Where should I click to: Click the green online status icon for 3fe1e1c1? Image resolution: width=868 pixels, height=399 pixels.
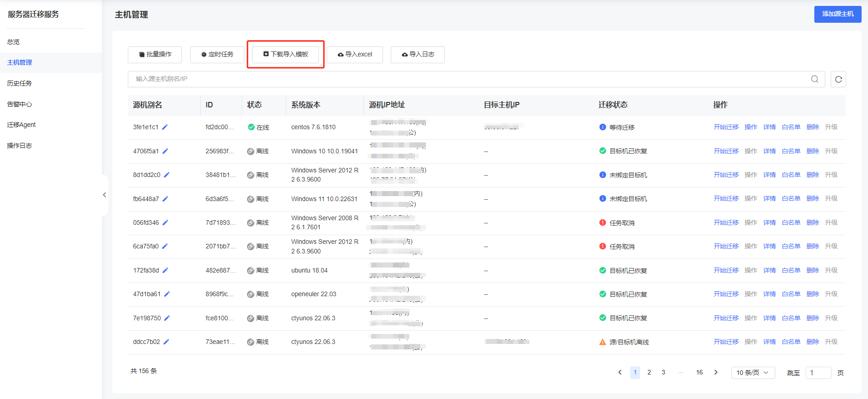point(251,127)
